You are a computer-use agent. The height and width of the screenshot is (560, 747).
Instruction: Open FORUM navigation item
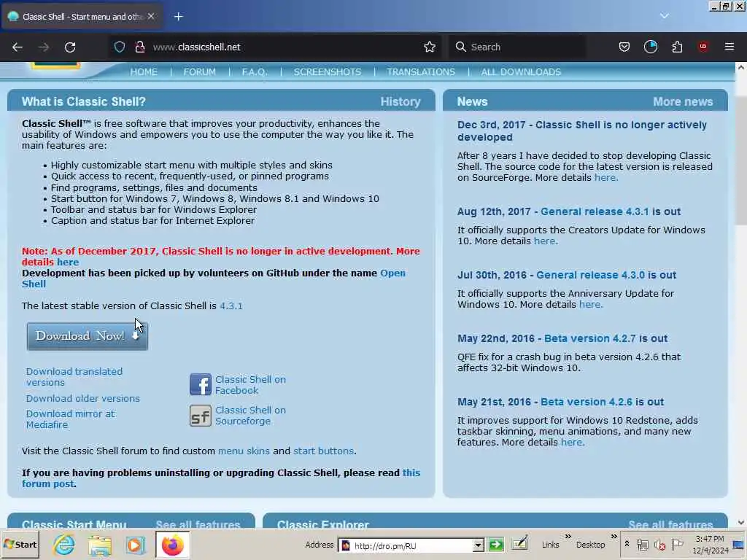click(x=200, y=72)
